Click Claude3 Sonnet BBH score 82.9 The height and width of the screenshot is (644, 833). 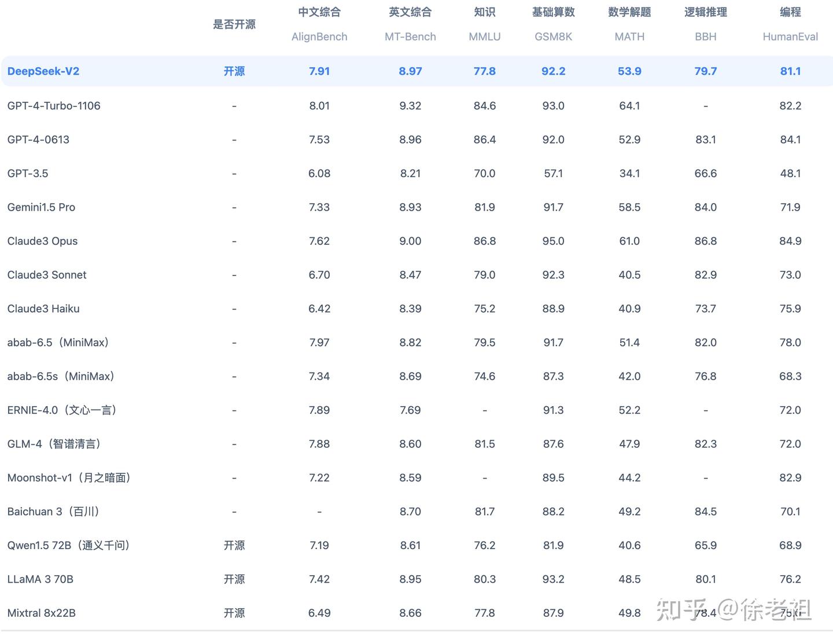tap(706, 275)
